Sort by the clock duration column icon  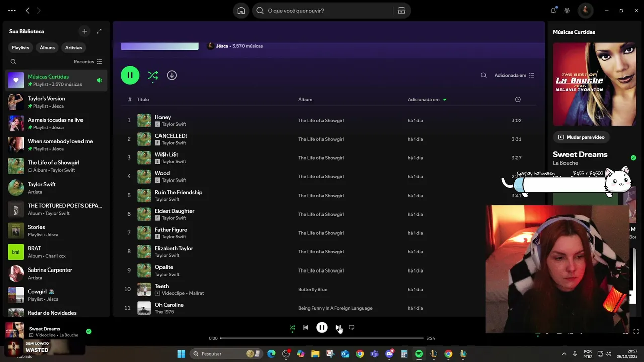(x=518, y=99)
